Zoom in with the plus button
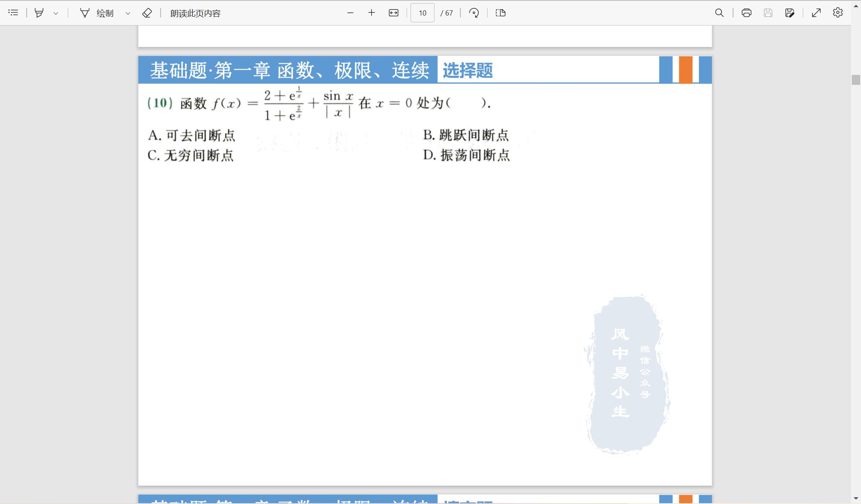This screenshot has width=861, height=504. click(372, 13)
